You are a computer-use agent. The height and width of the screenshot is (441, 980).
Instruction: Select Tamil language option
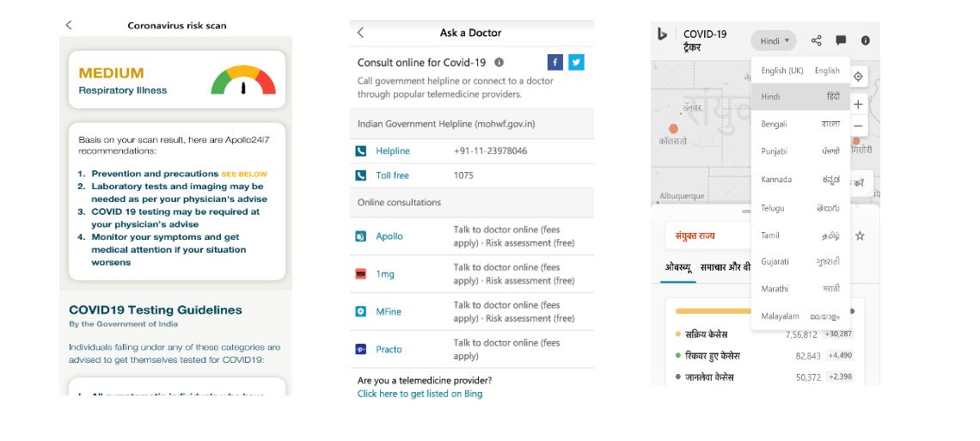(x=800, y=236)
